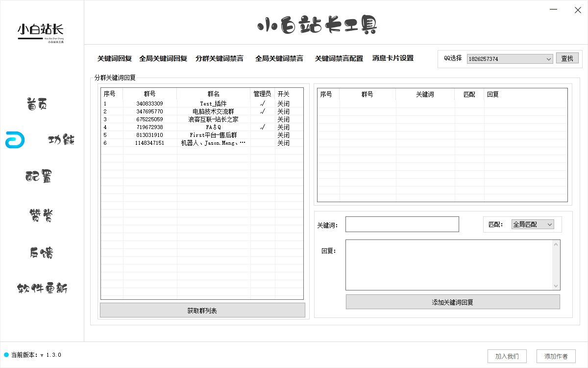Select the 功能 section in the sidebar

pyautogui.click(x=61, y=140)
